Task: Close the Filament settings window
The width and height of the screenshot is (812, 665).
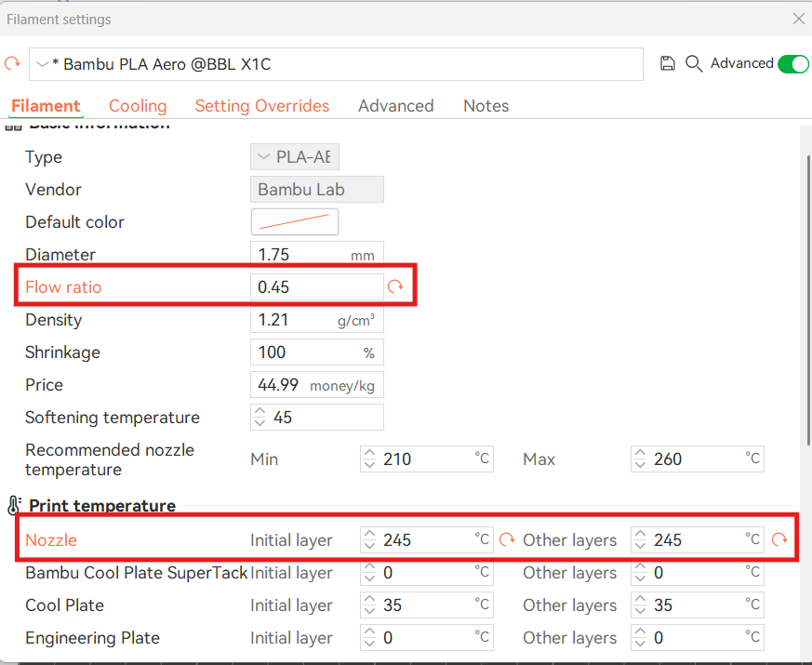Action: pos(798,19)
